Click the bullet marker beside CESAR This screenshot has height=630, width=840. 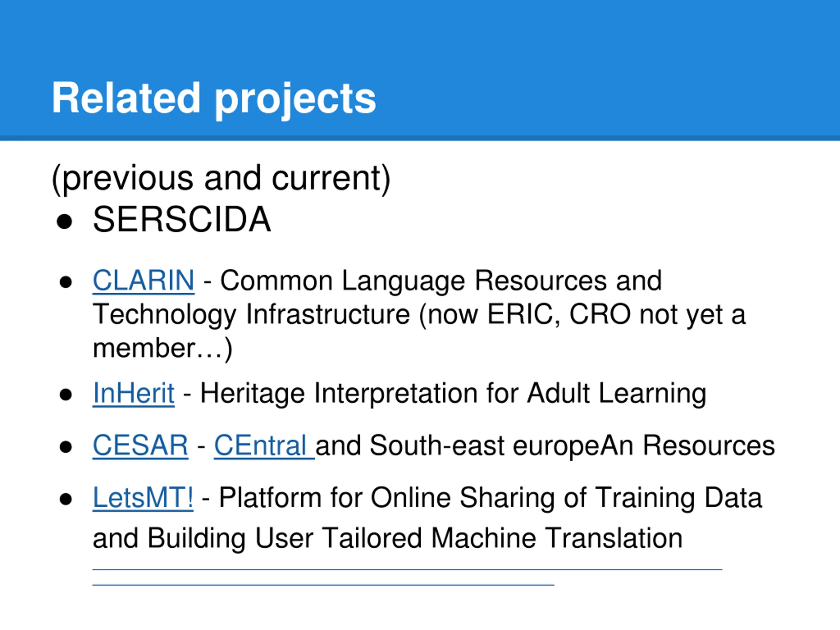(x=66, y=447)
